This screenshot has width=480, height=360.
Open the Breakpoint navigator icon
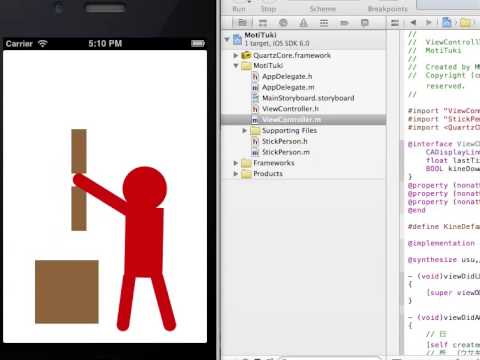344,23
